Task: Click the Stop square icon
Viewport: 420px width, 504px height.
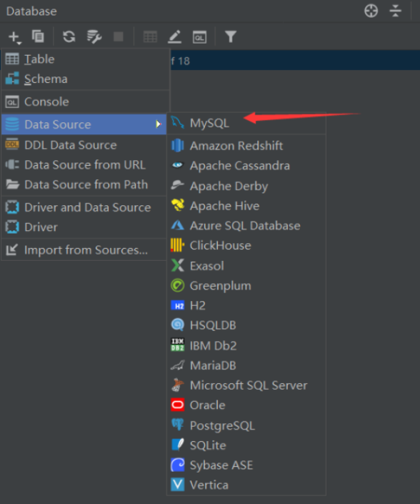Action: tap(119, 36)
